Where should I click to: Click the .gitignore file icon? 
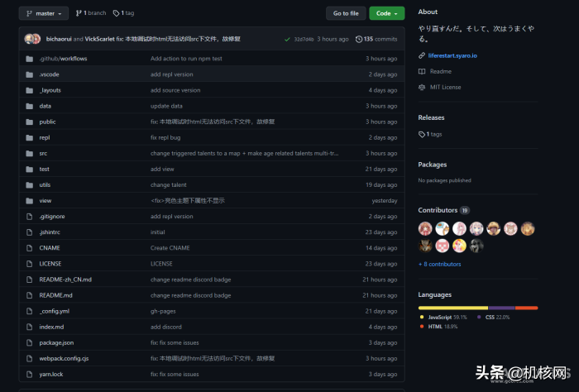point(30,217)
